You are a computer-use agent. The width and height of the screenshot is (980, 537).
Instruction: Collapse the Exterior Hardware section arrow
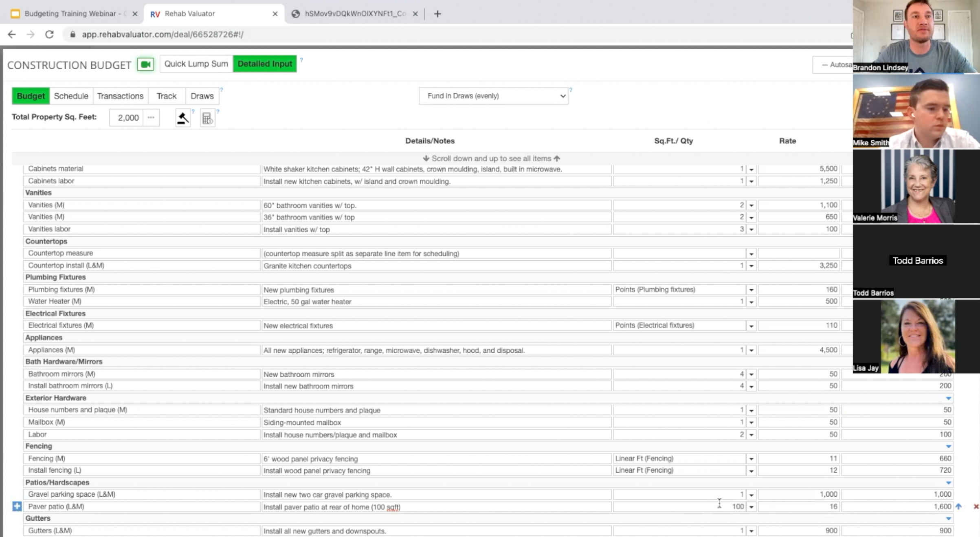[948, 398]
